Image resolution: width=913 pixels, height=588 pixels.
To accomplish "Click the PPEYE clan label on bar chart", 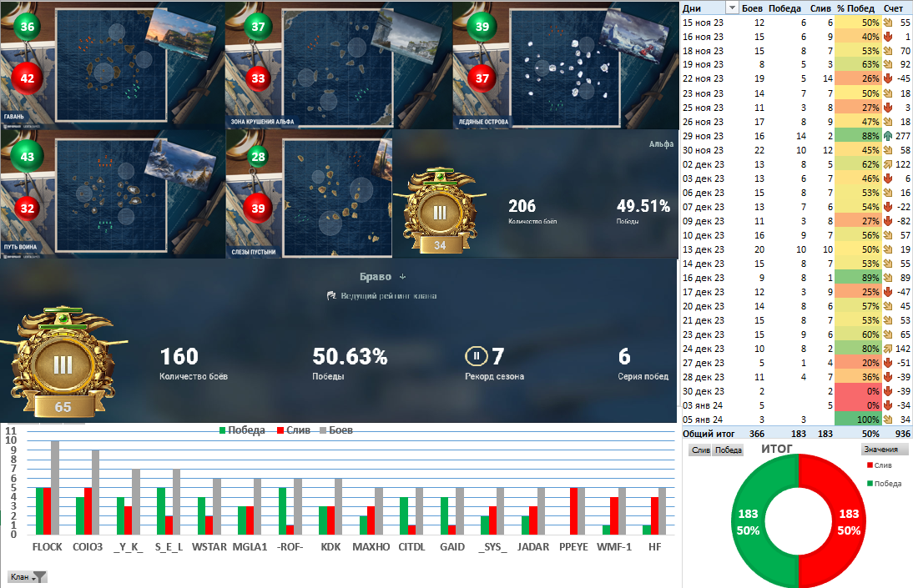I will pos(573,546).
